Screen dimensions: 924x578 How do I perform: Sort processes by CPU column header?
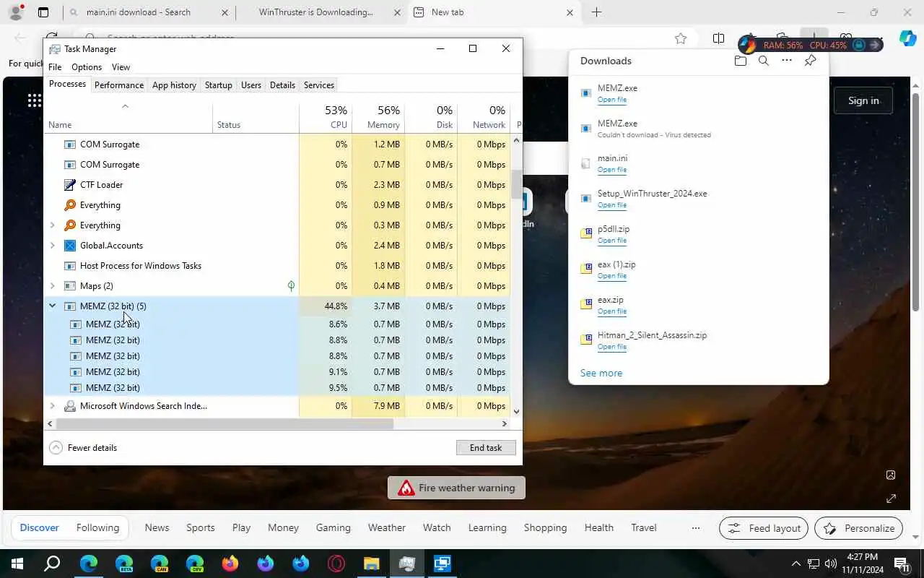(326, 118)
